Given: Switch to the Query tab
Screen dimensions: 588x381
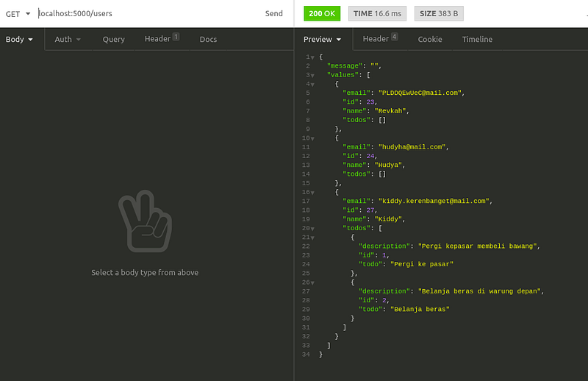Looking at the screenshot, I should (x=114, y=40).
